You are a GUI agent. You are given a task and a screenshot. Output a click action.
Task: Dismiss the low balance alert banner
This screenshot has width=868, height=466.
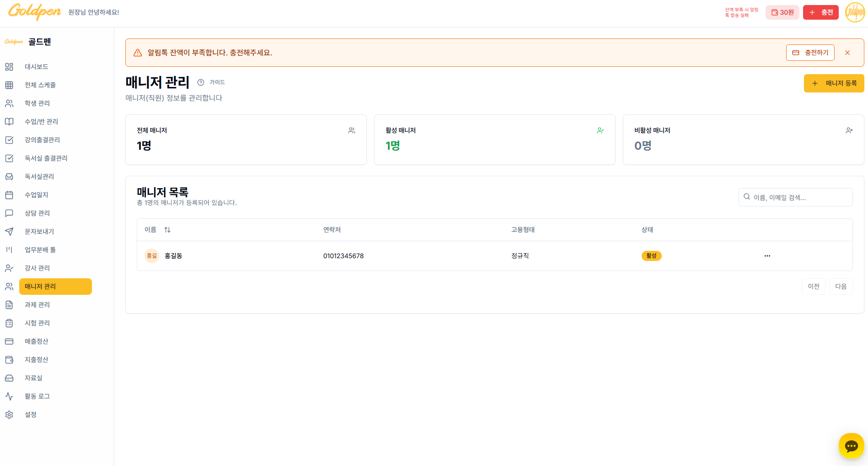847,53
